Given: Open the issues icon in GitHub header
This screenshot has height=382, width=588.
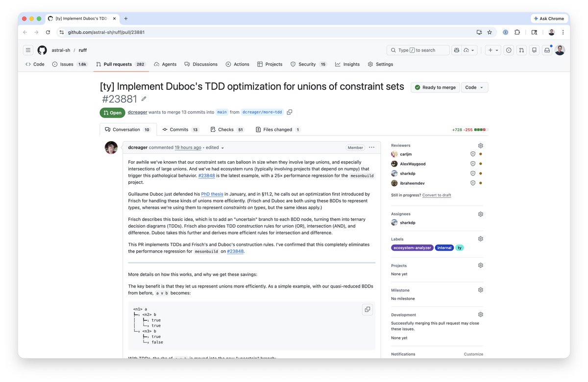Looking at the screenshot, I should pyautogui.click(x=509, y=50).
